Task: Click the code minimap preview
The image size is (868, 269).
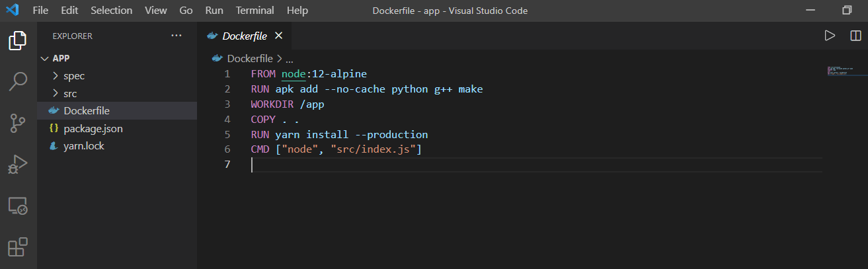Action: coord(841,71)
